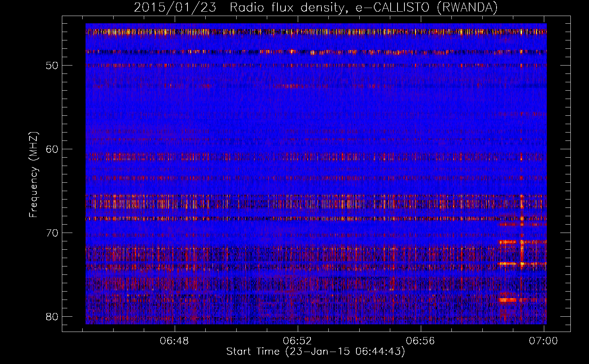Click the "Frequency (MHZ)" axis label
589x364 pixels.
tap(33, 174)
